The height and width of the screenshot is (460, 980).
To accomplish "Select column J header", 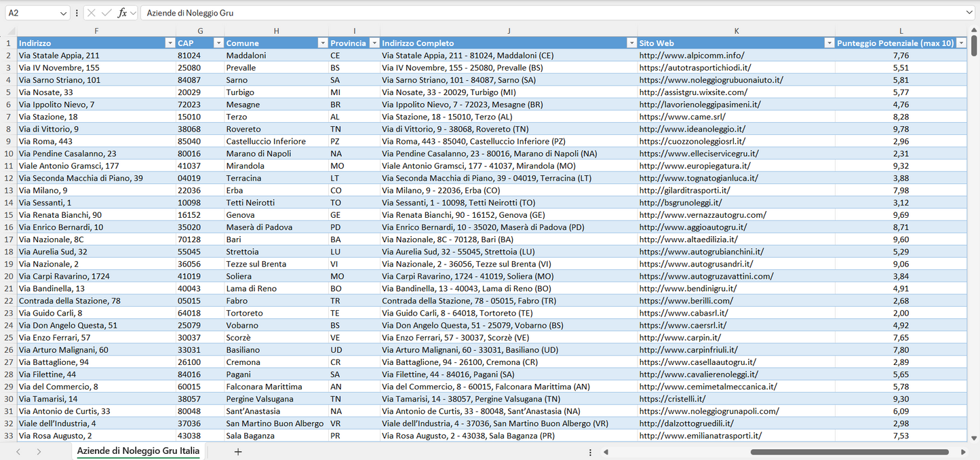I will 509,31.
